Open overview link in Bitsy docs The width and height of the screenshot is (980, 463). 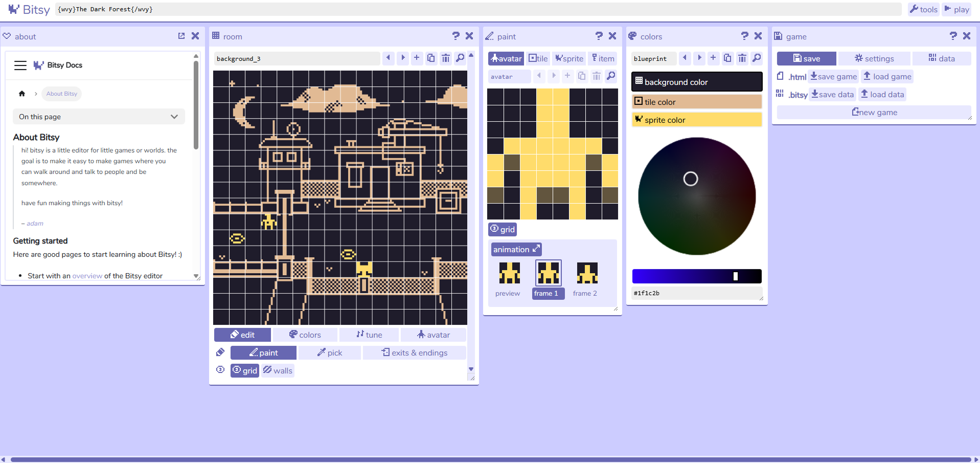click(x=87, y=276)
